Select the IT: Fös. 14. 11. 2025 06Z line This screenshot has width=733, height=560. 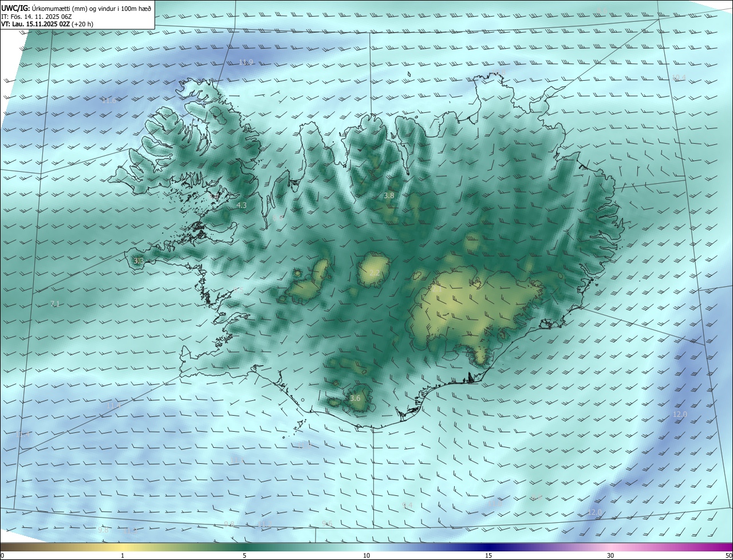pos(37,17)
